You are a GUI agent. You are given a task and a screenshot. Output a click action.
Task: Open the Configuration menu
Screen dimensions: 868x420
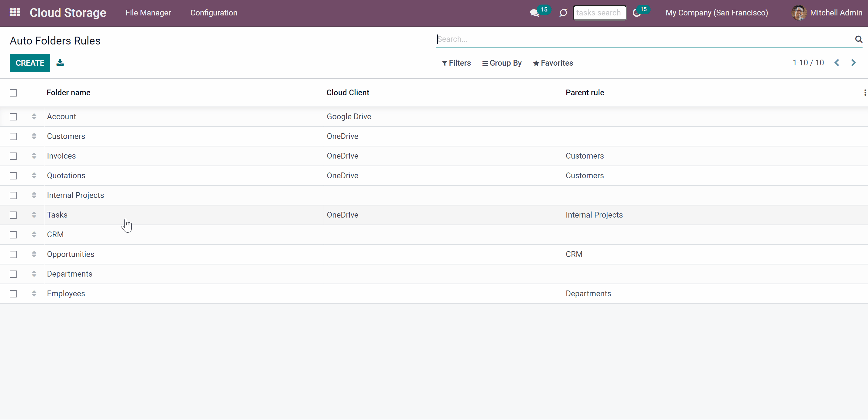tap(214, 13)
